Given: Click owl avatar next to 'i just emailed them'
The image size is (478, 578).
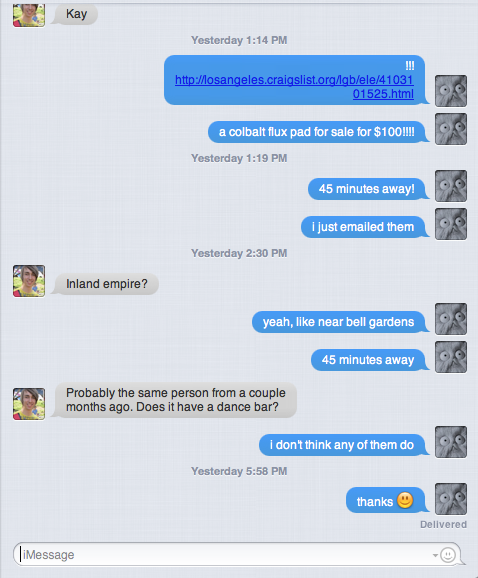Looking at the screenshot, I should click(451, 224).
